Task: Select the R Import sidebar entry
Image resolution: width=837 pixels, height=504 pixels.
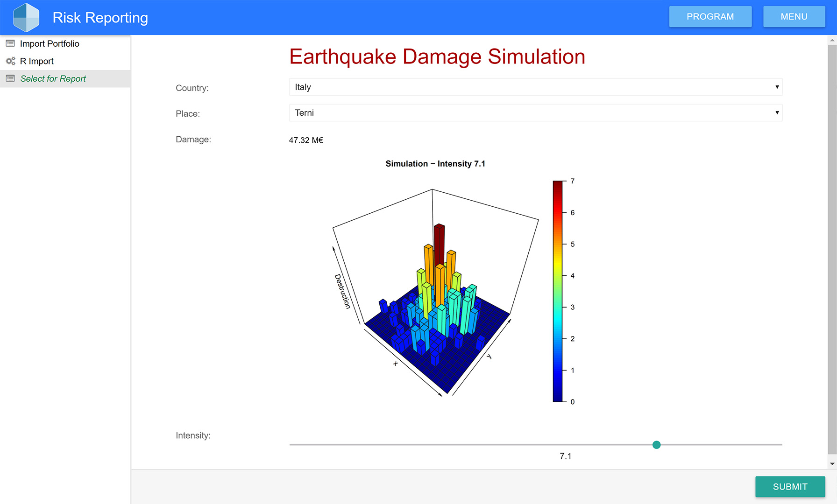Action: [x=37, y=61]
